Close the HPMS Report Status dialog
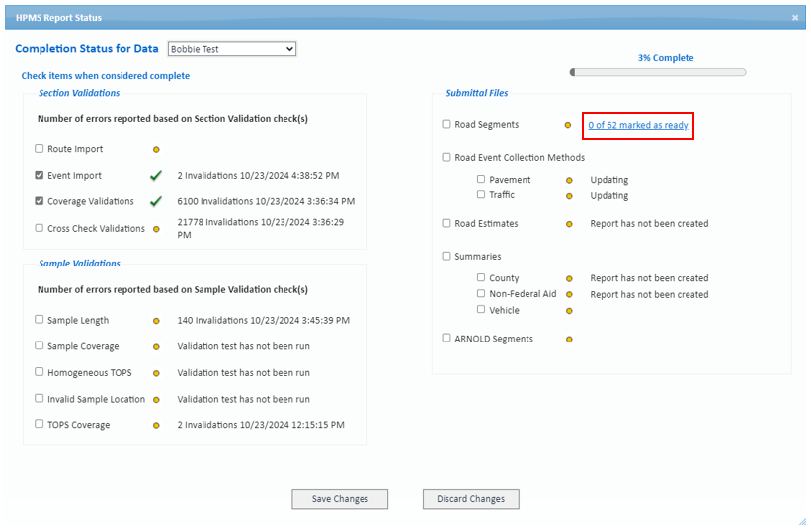 [x=795, y=18]
